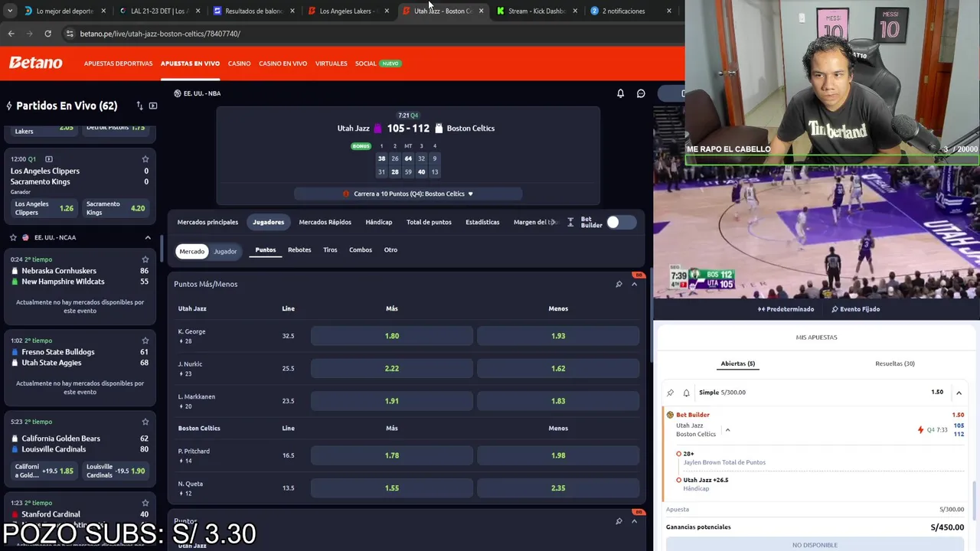The height and width of the screenshot is (551, 980).
Task: Favorite the Stanford Cardinal match star
Action: click(145, 503)
